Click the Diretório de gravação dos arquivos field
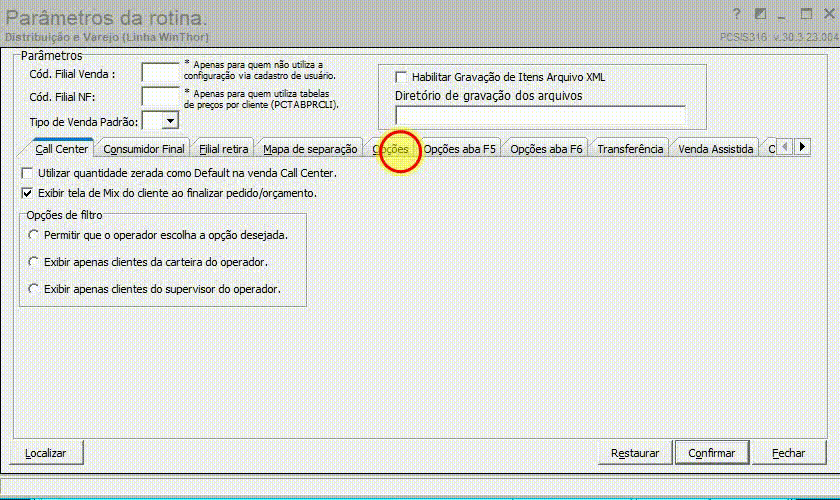 pos(540,115)
